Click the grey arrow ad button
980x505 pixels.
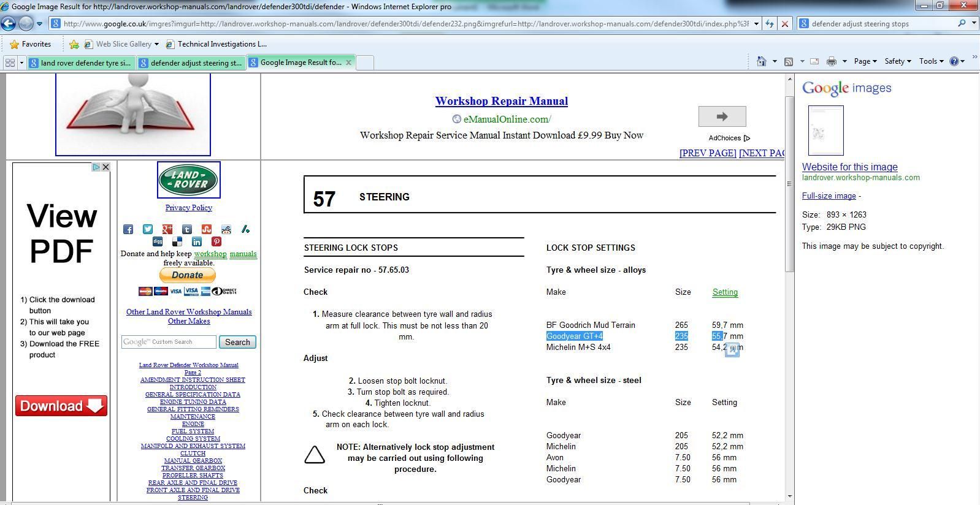(722, 116)
